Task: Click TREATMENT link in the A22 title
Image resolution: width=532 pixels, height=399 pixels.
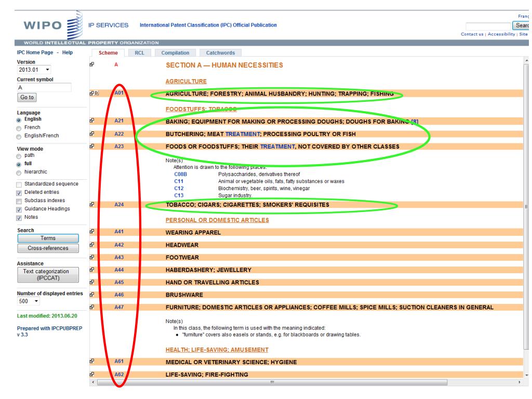Action: pos(243,134)
